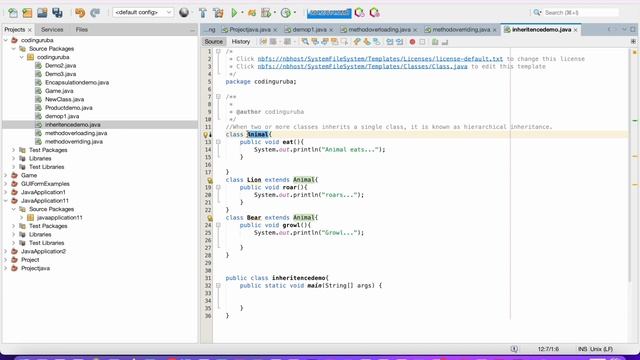
Task: Toggle code fold at line 7 Javadoc
Action: point(218,97)
